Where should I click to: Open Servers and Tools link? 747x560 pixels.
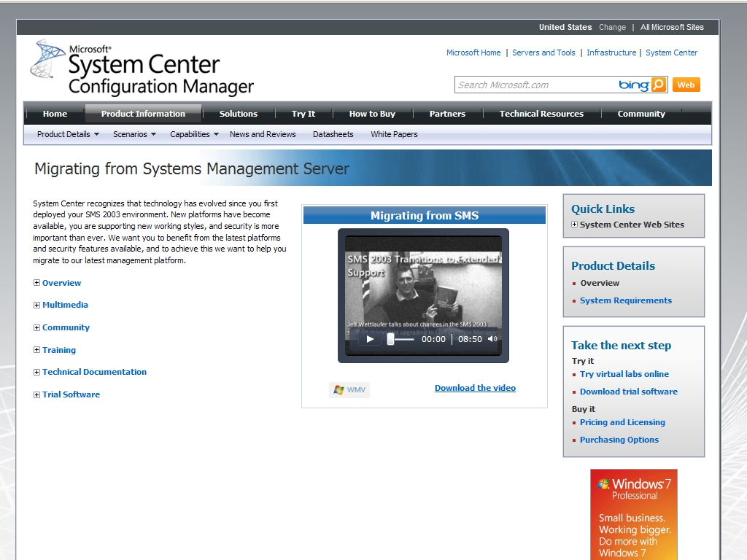click(x=543, y=52)
